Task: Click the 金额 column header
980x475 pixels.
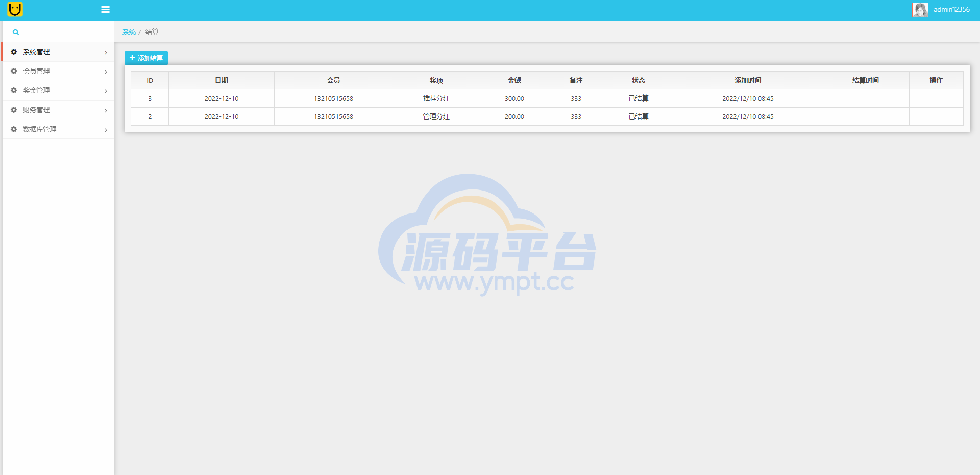Action: (514, 80)
